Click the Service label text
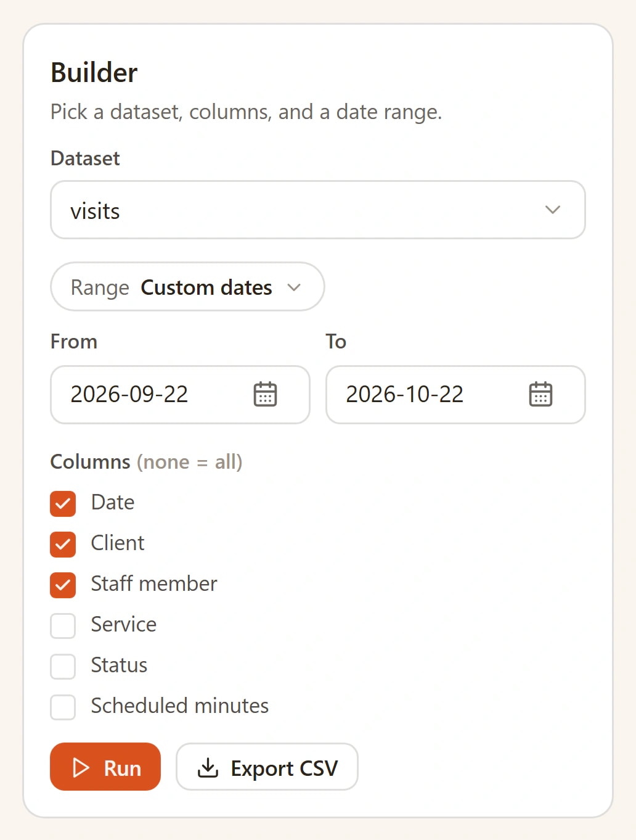The height and width of the screenshot is (840, 636). pos(124,624)
